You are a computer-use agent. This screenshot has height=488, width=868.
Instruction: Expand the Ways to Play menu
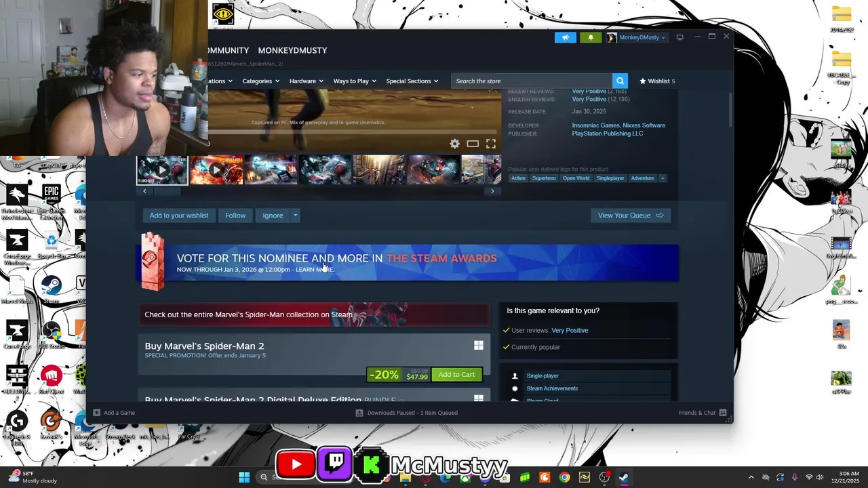(x=355, y=81)
